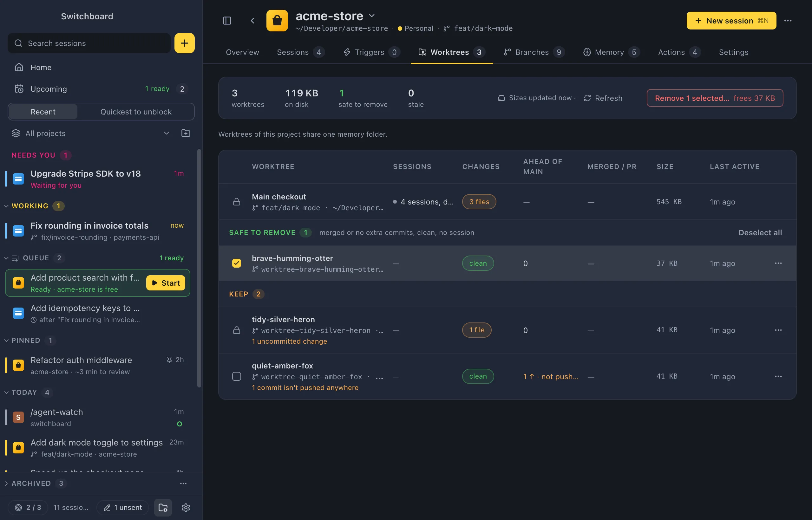Click the lock icon on Main checkout row
The height and width of the screenshot is (520, 812).
[x=236, y=202]
